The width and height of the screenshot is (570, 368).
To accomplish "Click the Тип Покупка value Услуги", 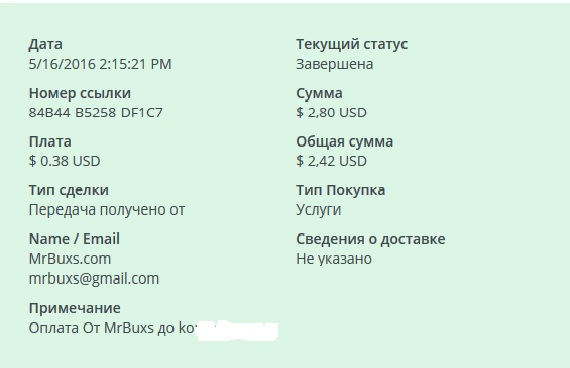I will click(318, 210).
